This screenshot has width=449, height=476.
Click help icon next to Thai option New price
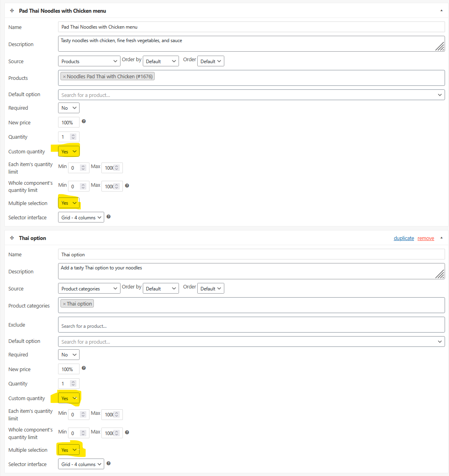point(84,368)
